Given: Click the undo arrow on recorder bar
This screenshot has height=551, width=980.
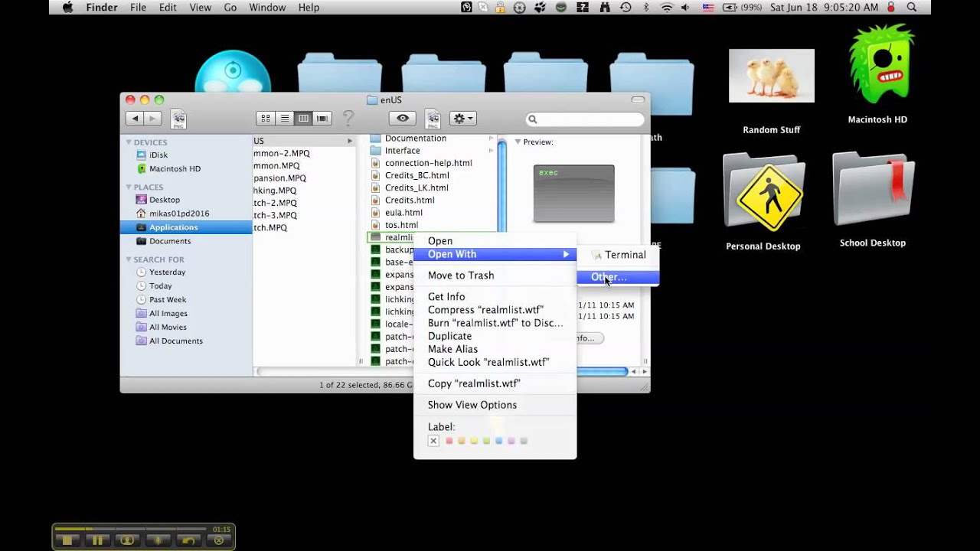Looking at the screenshot, I should coord(188,540).
